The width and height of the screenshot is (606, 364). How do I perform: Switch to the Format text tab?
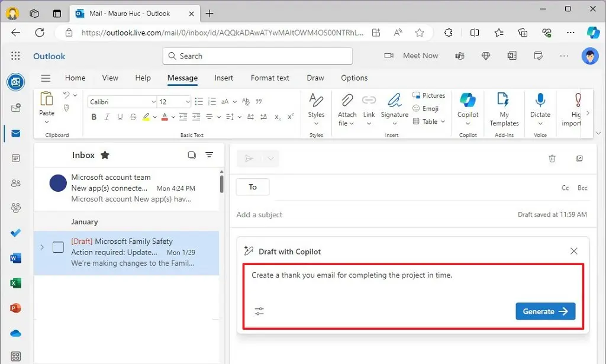click(x=270, y=78)
